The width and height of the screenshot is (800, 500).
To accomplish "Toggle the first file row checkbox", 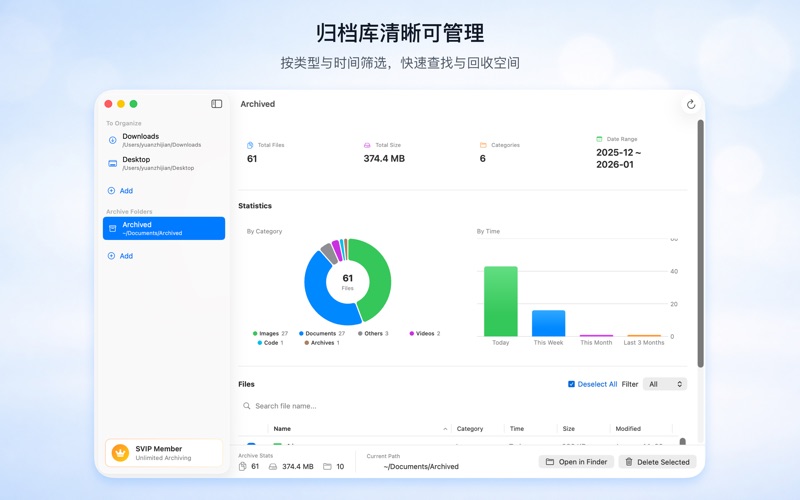I will click(251, 445).
